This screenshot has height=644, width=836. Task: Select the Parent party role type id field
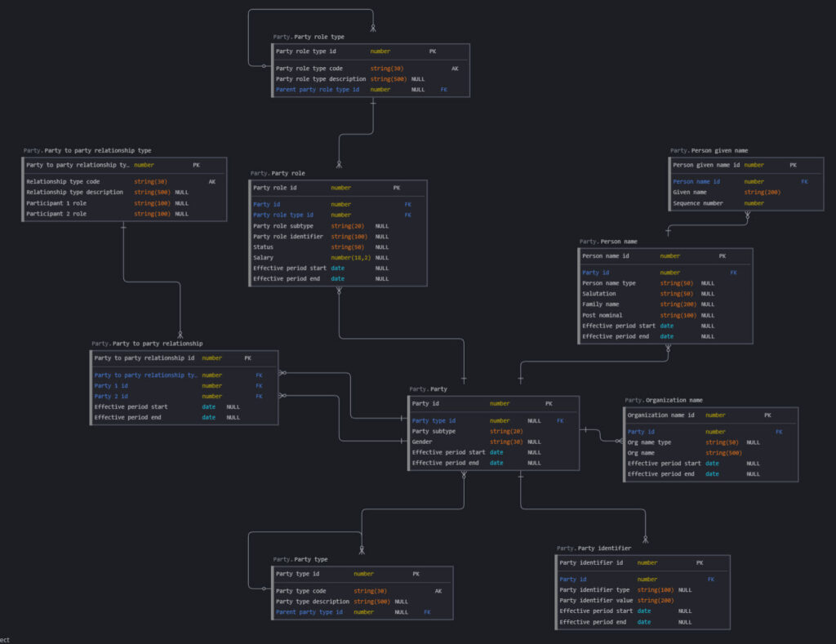tap(318, 90)
